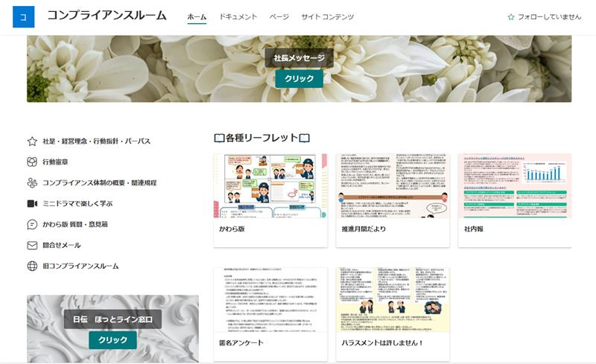Open the ドキュメント tab
Viewport: 596px width, 364px height.
pyautogui.click(x=238, y=16)
